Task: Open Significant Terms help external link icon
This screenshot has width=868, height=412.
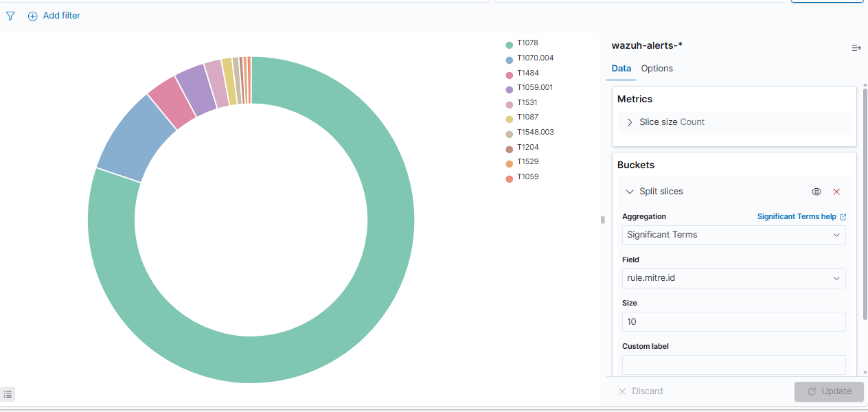Action: 843,217
